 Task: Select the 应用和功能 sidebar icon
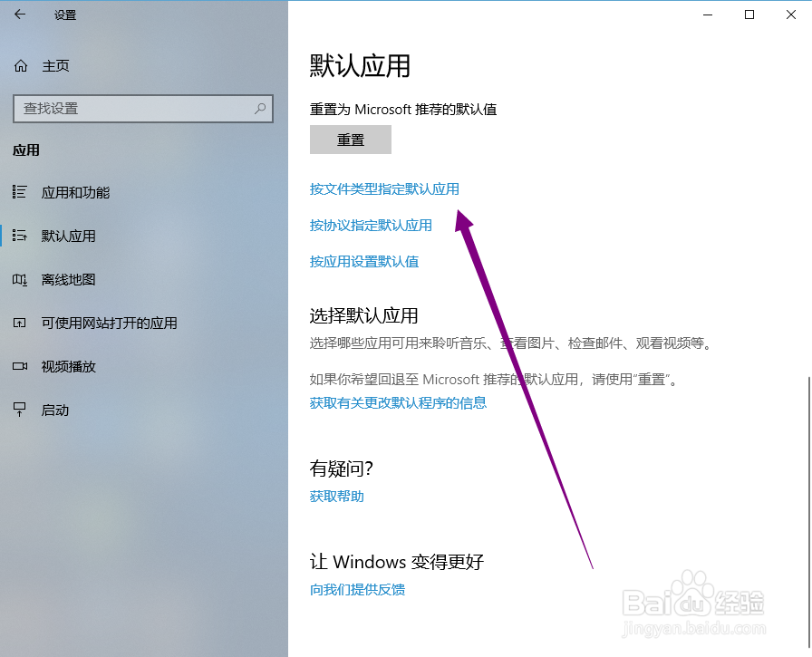coord(20,192)
